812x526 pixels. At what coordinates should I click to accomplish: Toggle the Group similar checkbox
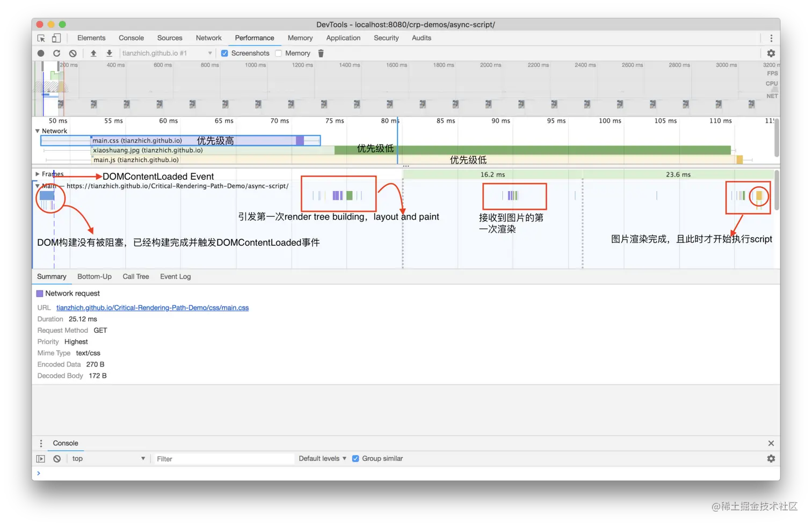356,458
